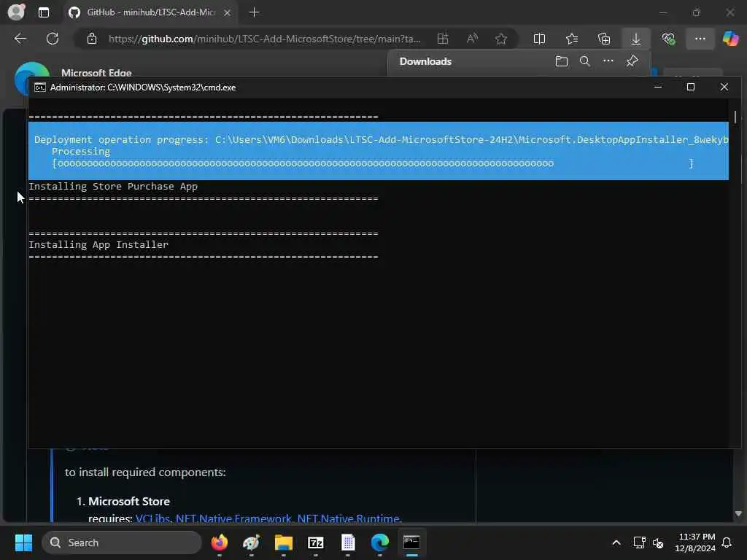Open the notifications bell
The width and height of the screenshot is (747, 560).
tap(727, 542)
